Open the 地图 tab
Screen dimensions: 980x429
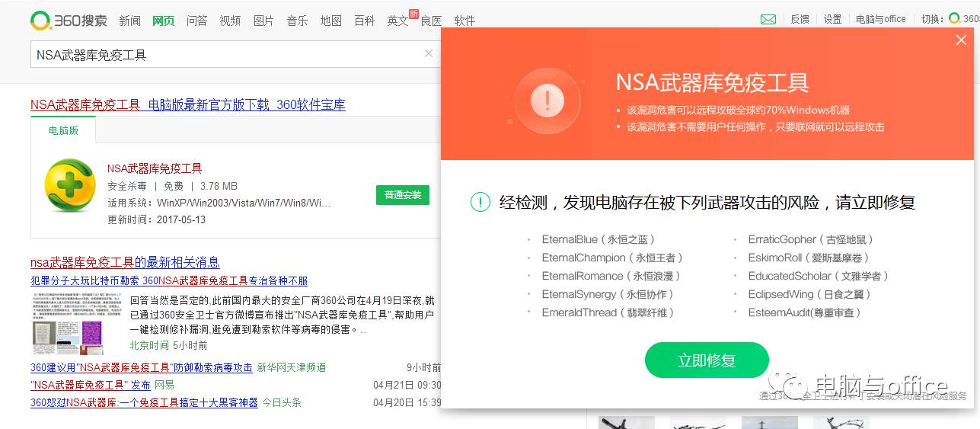click(330, 21)
